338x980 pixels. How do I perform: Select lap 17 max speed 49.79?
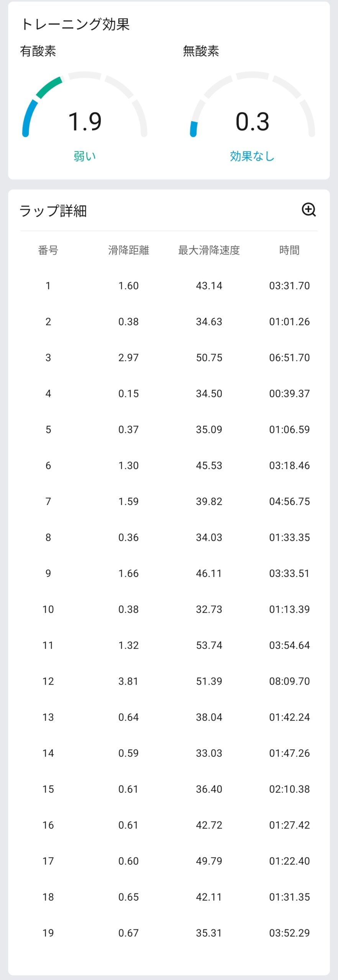pos(209,861)
